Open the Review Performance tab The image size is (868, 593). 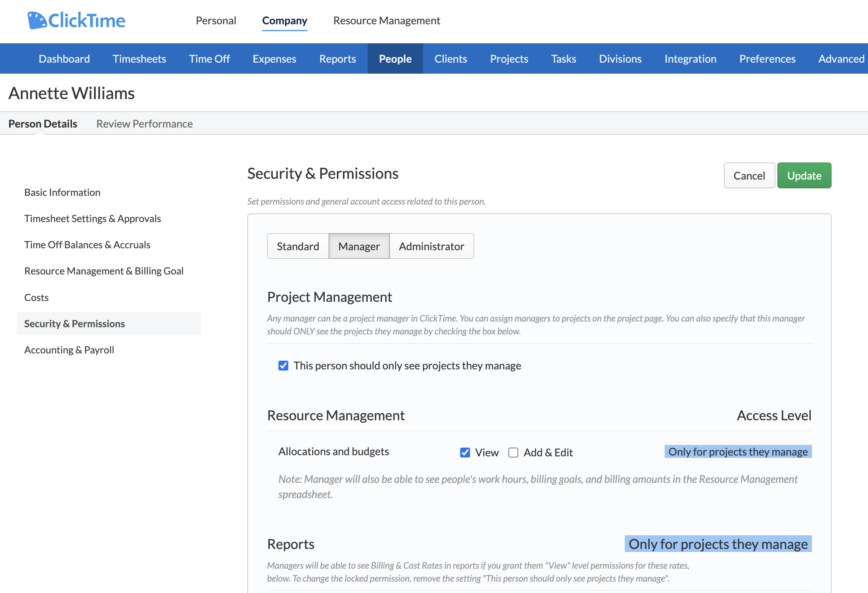145,123
